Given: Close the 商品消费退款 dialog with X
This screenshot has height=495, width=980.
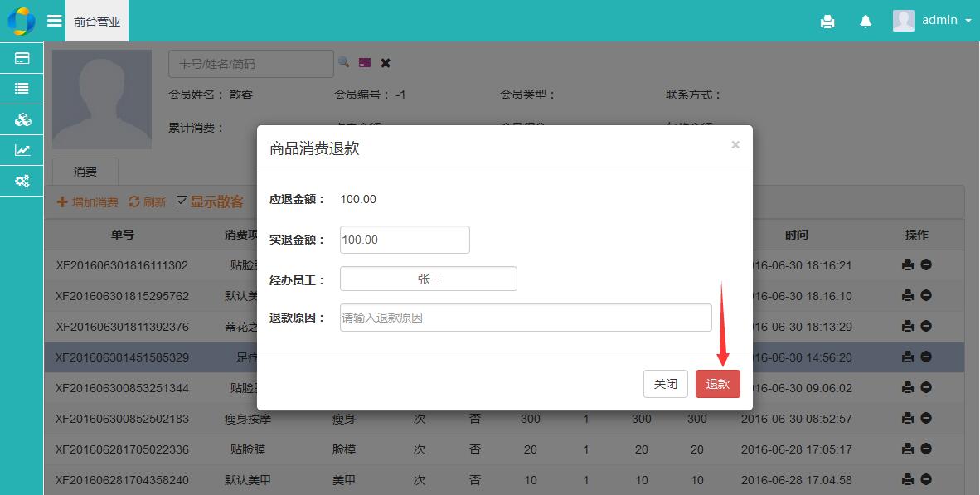Looking at the screenshot, I should pyautogui.click(x=735, y=145).
